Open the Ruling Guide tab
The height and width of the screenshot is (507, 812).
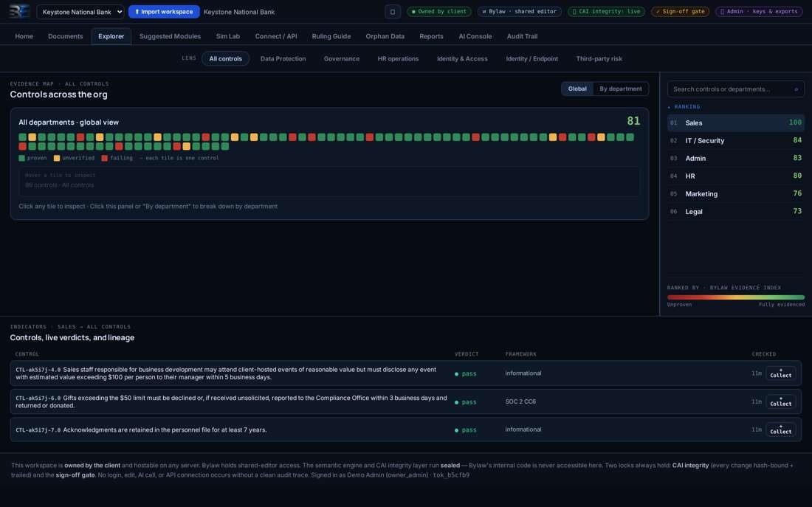pos(331,36)
